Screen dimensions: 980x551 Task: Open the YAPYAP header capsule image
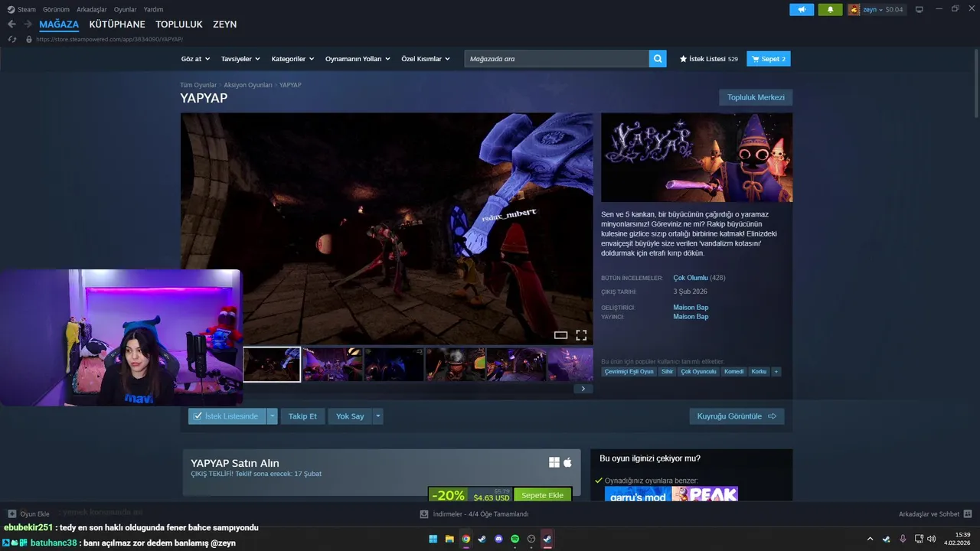[x=697, y=158]
